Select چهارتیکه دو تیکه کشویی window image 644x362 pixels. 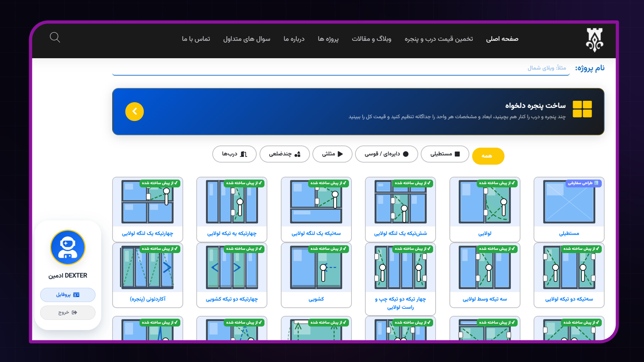231,268
